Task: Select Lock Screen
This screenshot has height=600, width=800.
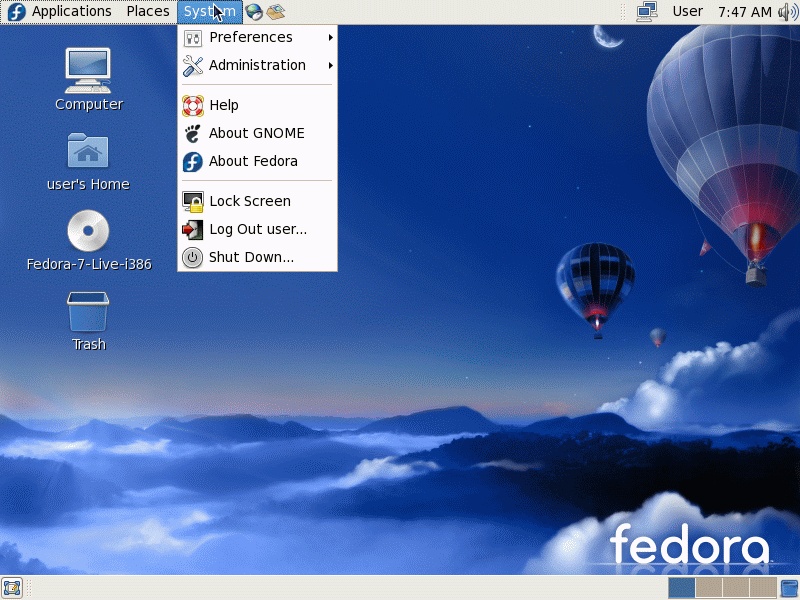Action: 258,201
